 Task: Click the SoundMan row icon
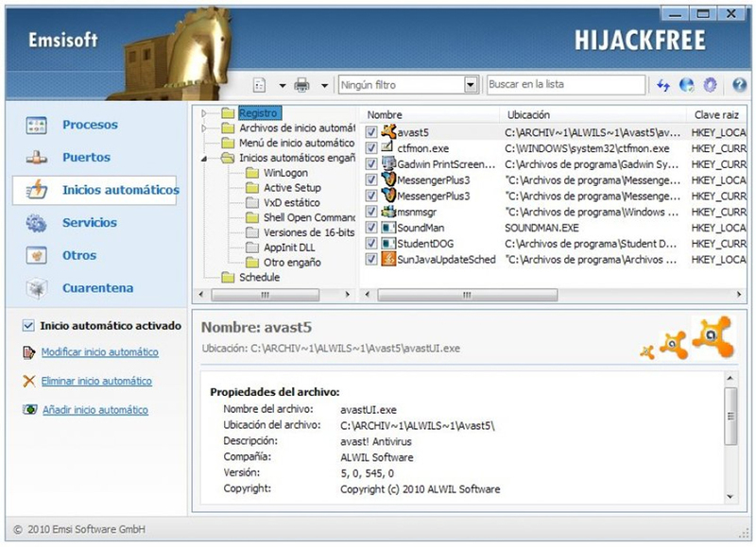tap(388, 228)
